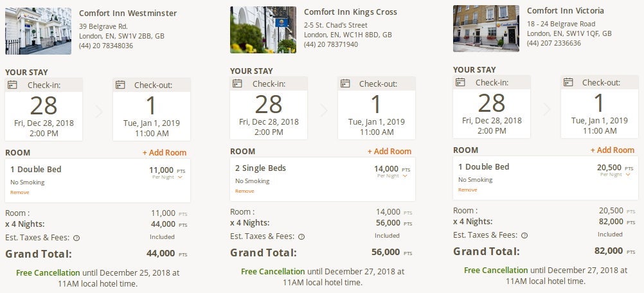Add a room to Victoria stay
The height and width of the screenshot is (293, 644).
pos(613,150)
